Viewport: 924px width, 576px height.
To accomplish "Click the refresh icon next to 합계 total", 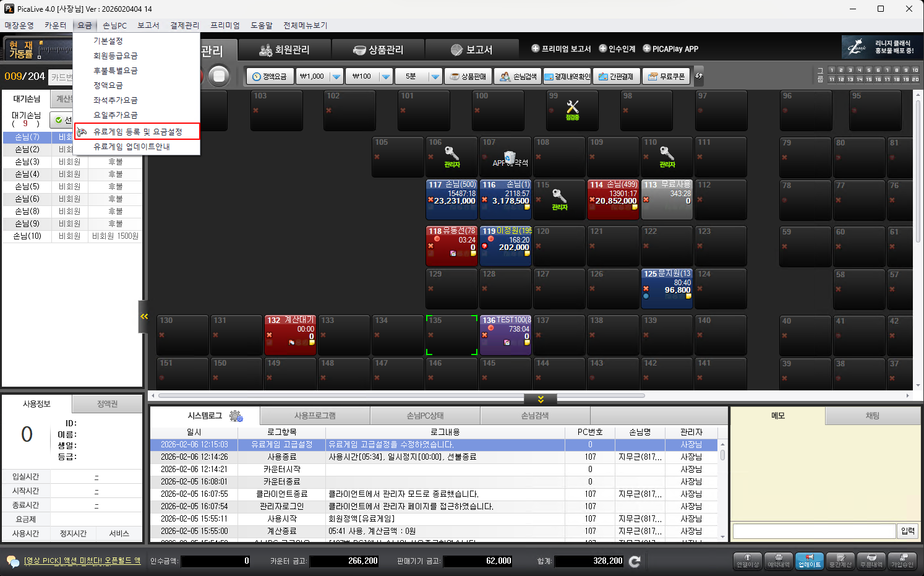I will pyautogui.click(x=635, y=561).
